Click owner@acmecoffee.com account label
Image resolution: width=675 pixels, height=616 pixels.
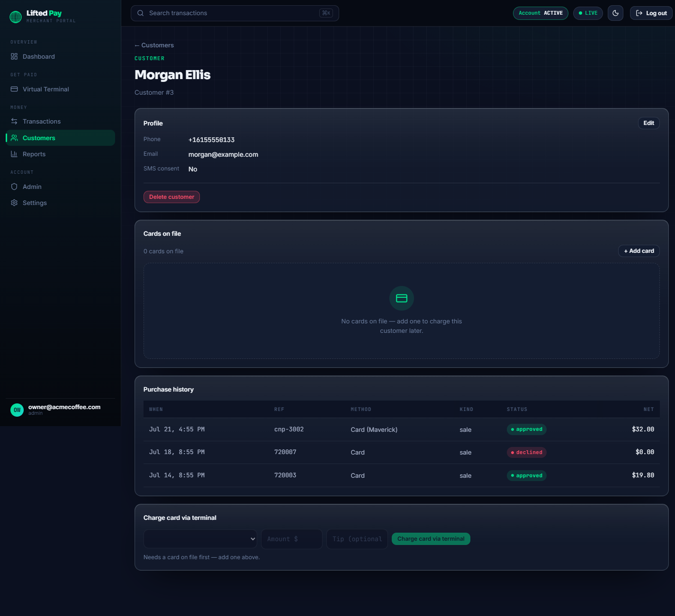coord(64,407)
